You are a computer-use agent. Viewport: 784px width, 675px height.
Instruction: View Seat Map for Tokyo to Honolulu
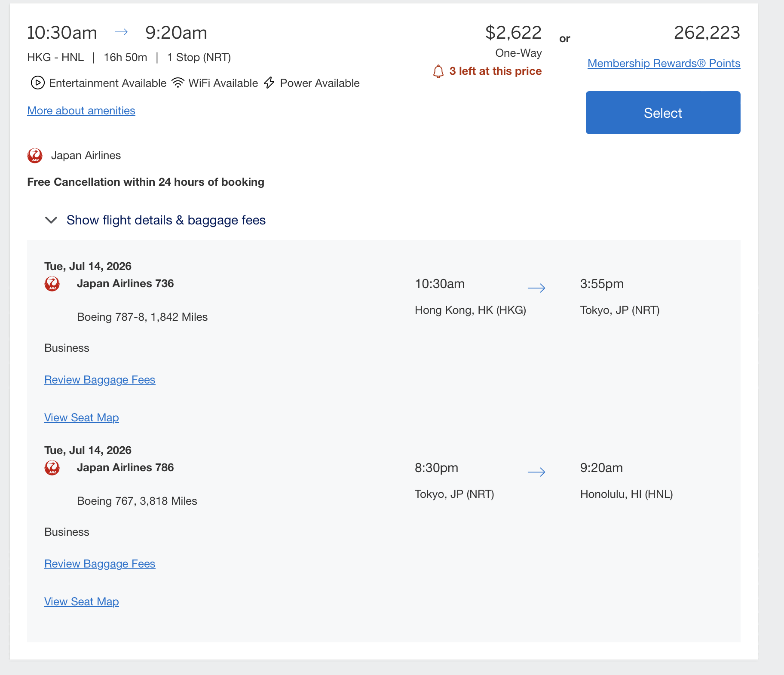click(x=82, y=601)
